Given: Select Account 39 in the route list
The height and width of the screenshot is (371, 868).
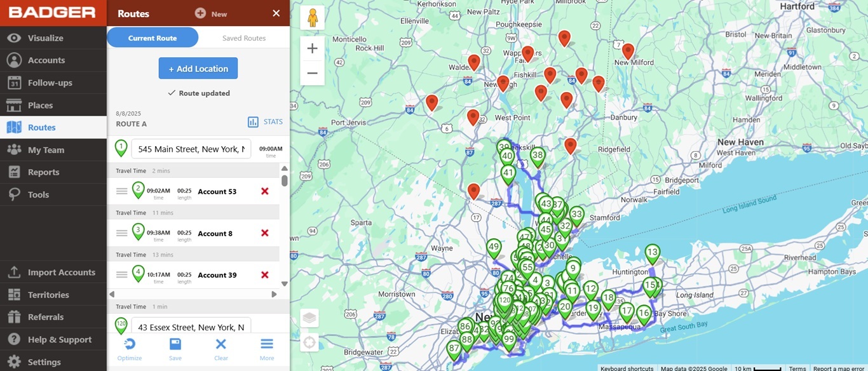Looking at the screenshot, I should coord(217,276).
